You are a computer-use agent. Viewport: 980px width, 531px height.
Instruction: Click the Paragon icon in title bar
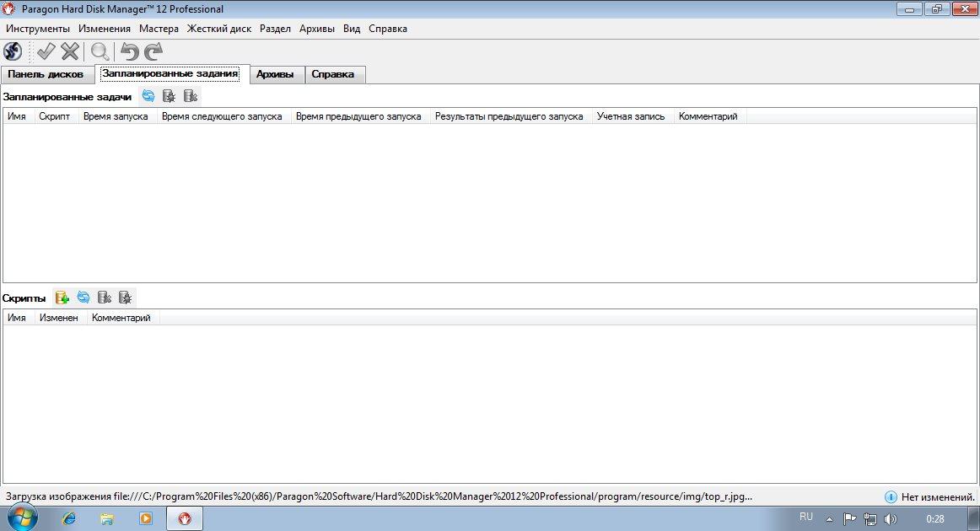pos(8,8)
